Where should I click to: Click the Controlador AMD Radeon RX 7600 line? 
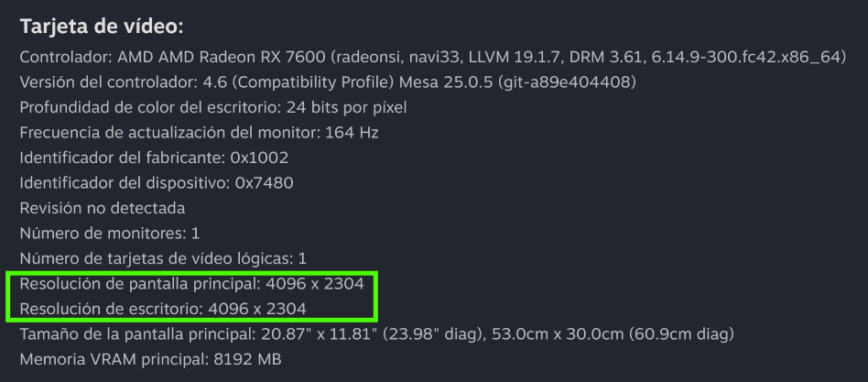pos(433,57)
